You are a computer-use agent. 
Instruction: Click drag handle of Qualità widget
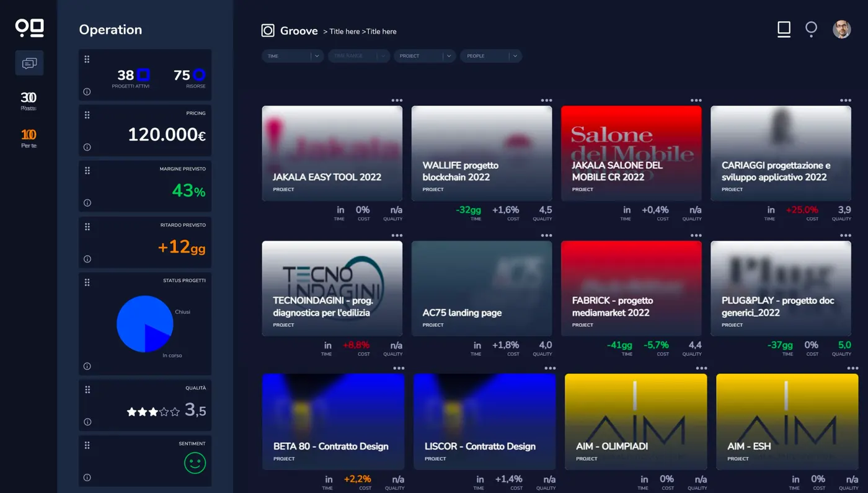coord(87,389)
